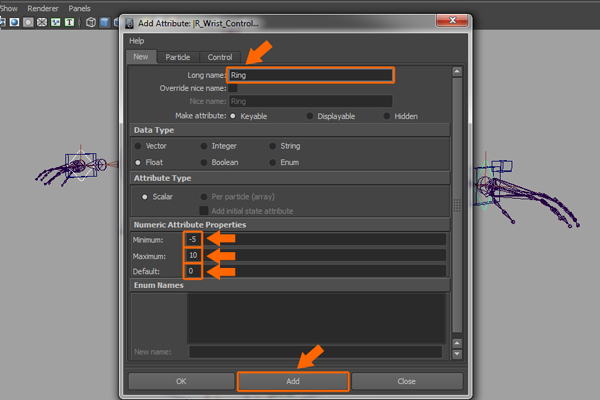The width and height of the screenshot is (600, 400).
Task: Select the Keyable radio button
Action: (233, 116)
